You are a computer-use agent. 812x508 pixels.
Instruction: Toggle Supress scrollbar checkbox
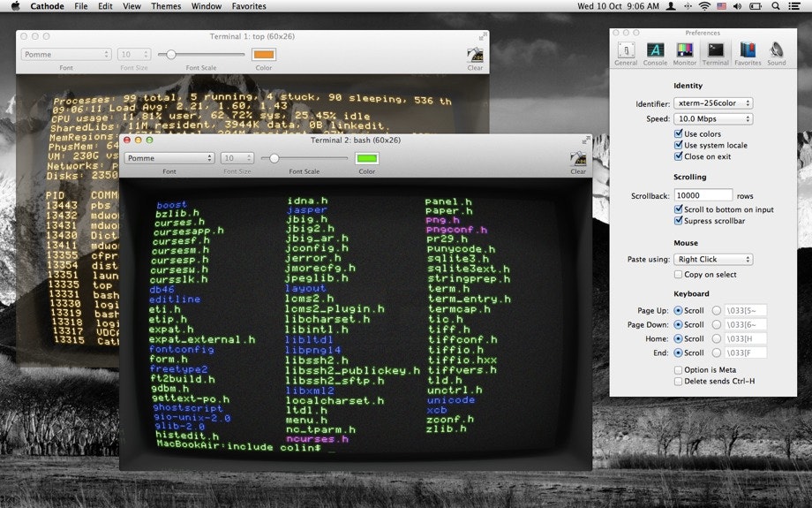678,220
